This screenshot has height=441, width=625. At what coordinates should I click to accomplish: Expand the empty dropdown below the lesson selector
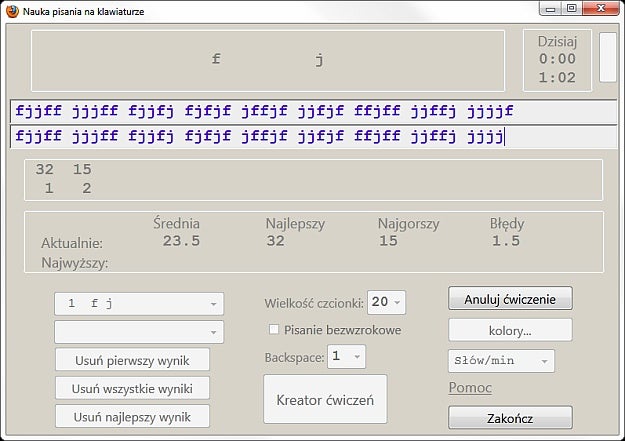click(139, 332)
